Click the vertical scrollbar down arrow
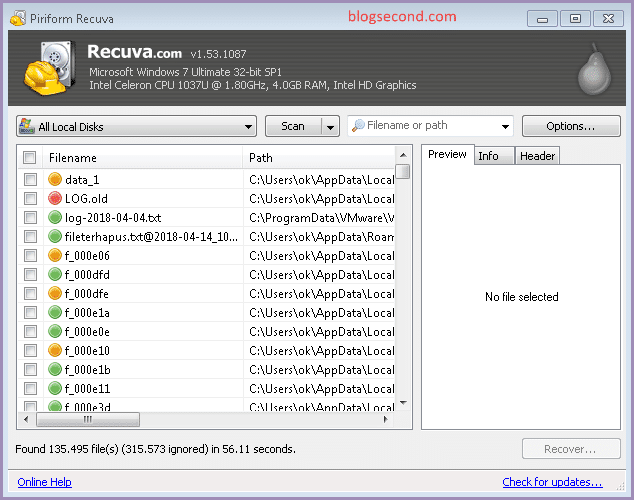 tap(403, 403)
